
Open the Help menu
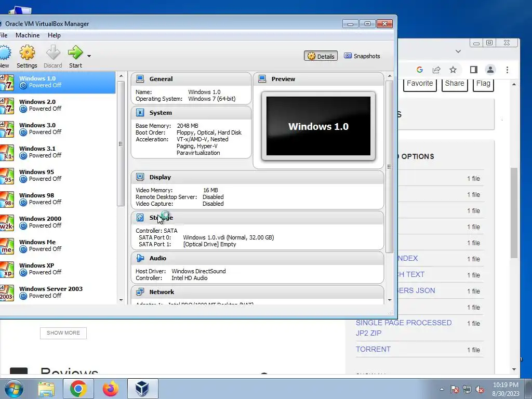click(x=54, y=35)
